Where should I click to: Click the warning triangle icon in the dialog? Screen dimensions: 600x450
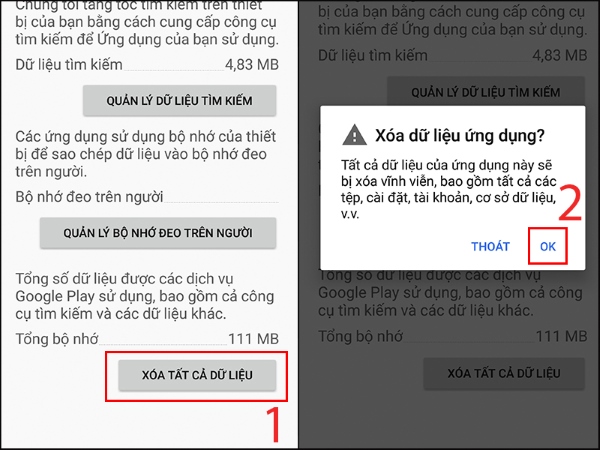[x=354, y=135]
